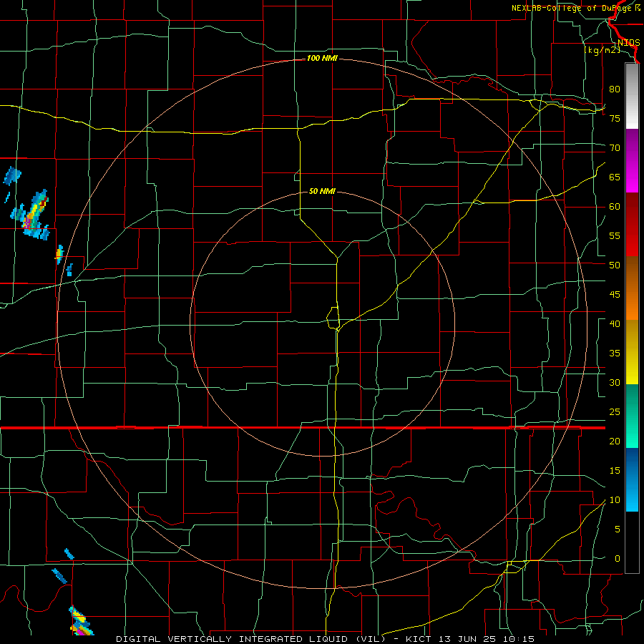This screenshot has width=644, height=644.
Task: Click the legend value 35
Action: pyautogui.click(x=615, y=353)
